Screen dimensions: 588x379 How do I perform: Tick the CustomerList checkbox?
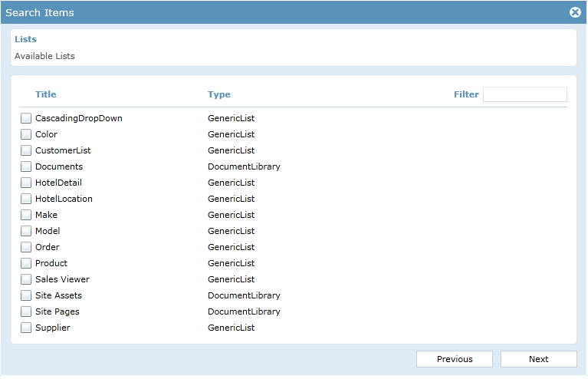pos(26,150)
